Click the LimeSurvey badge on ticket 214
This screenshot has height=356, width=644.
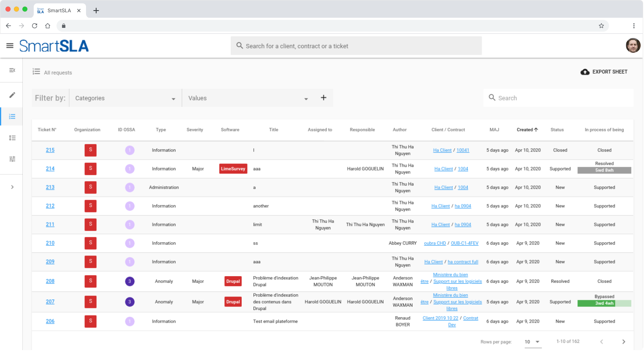(x=233, y=168)
